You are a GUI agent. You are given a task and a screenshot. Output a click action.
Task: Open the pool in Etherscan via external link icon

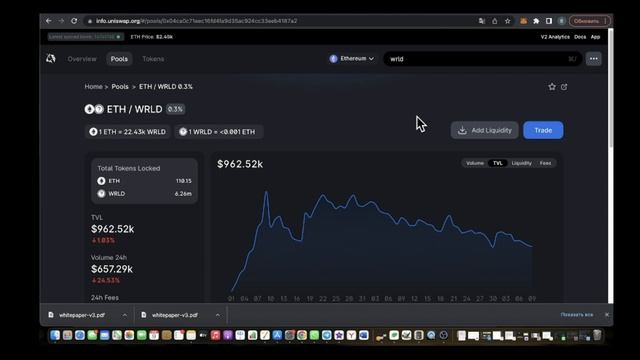[x=564, y=87]
